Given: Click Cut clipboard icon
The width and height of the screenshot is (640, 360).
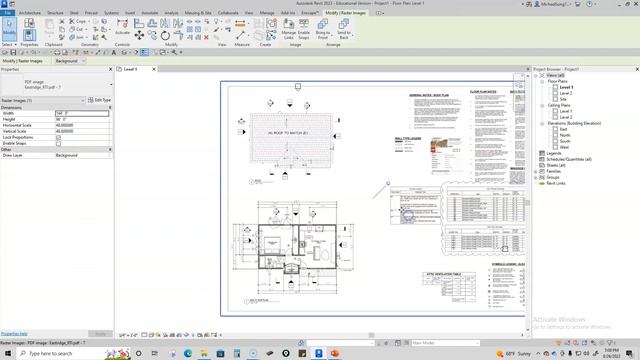Looking at the screenshot, I should click(62, 21).
